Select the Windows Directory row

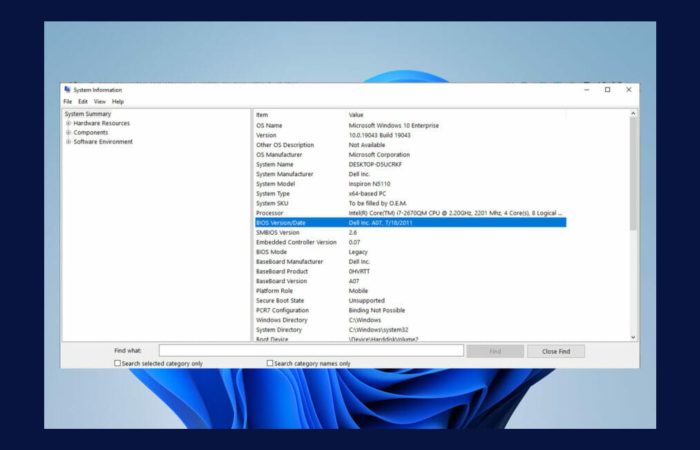pyautogui.click(x=410, y=320)
